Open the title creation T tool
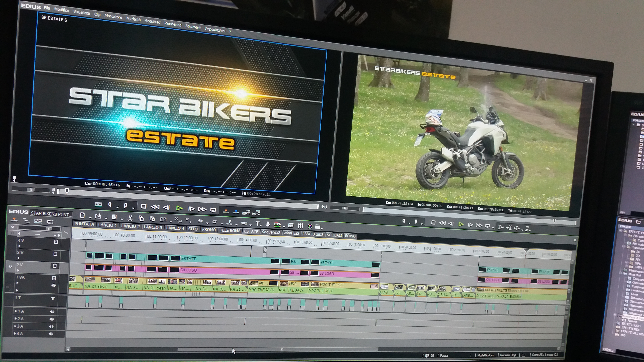 tap(258, 223)
